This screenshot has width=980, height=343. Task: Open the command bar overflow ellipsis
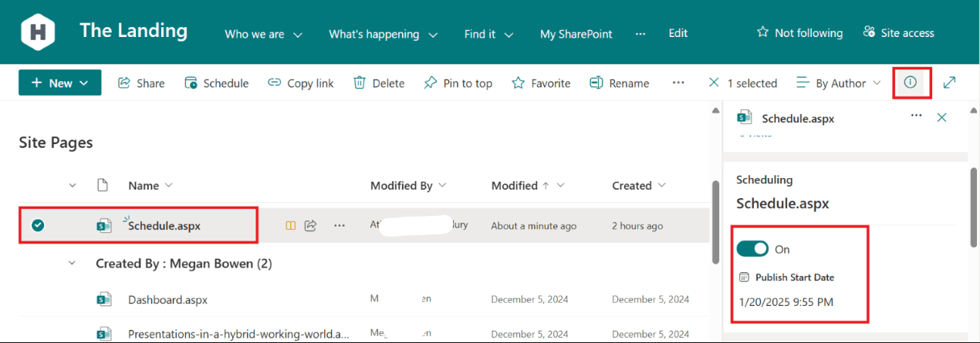click(678, 82)
